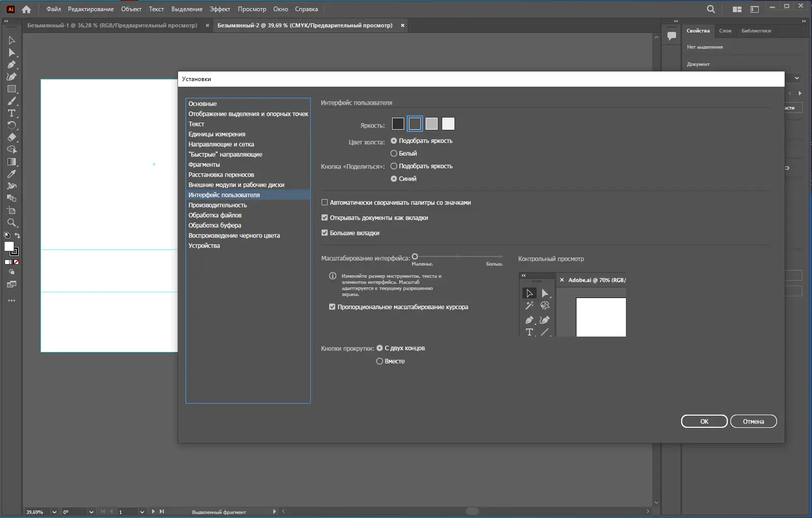Click the Home icon in the top bar

26,9
